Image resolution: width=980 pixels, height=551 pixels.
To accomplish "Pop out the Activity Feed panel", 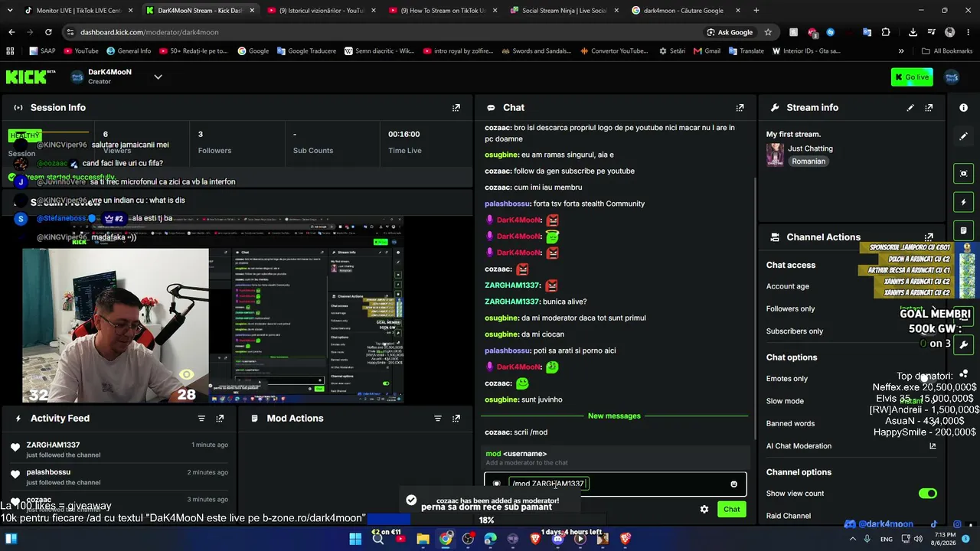I will click(x=220, y=419).
